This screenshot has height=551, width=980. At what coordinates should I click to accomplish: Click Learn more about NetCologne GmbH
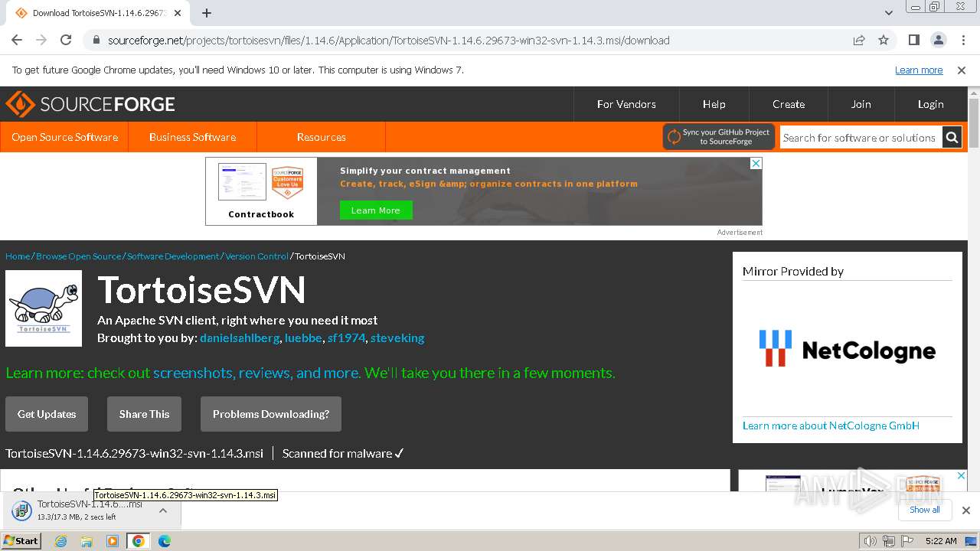coord(831,425)
